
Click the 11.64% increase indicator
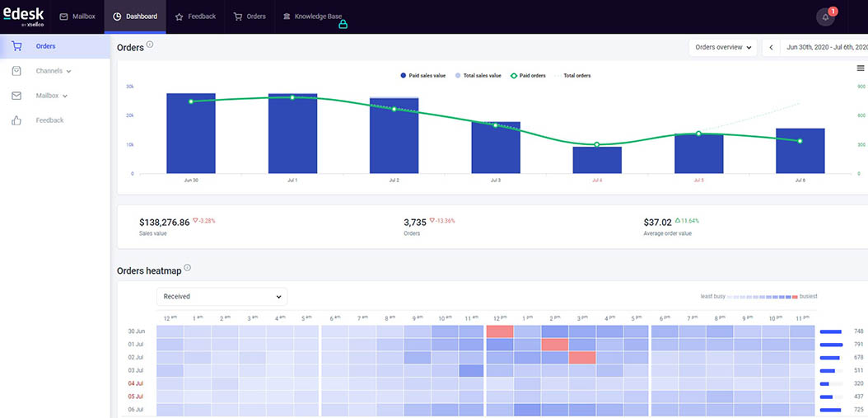[x=687, y=221]
